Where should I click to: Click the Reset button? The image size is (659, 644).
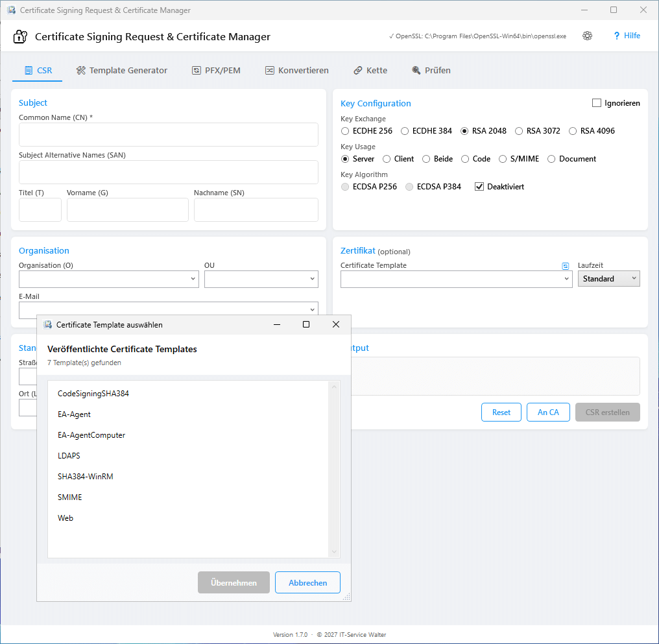(501, 412)
